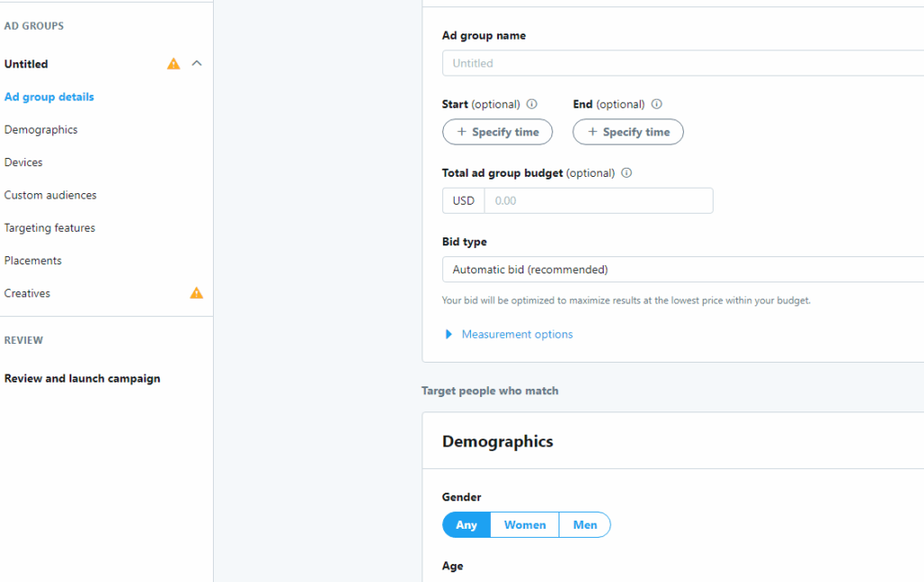Select Men gender option

coord(585,525)
